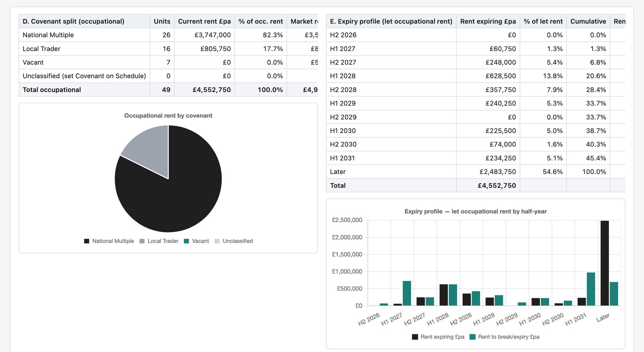Click the 'H2 2026' chart axis label
644x352 pixels.
[369, 319]
